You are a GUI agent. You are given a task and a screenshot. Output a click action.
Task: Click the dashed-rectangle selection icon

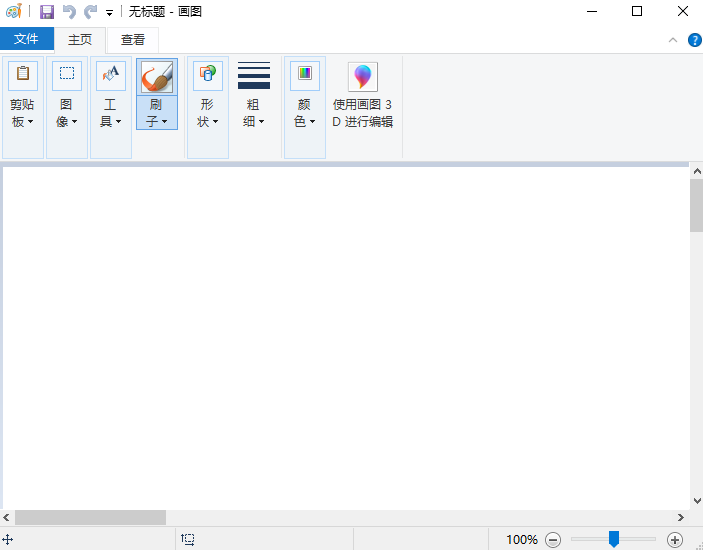[x=67, y=75]
